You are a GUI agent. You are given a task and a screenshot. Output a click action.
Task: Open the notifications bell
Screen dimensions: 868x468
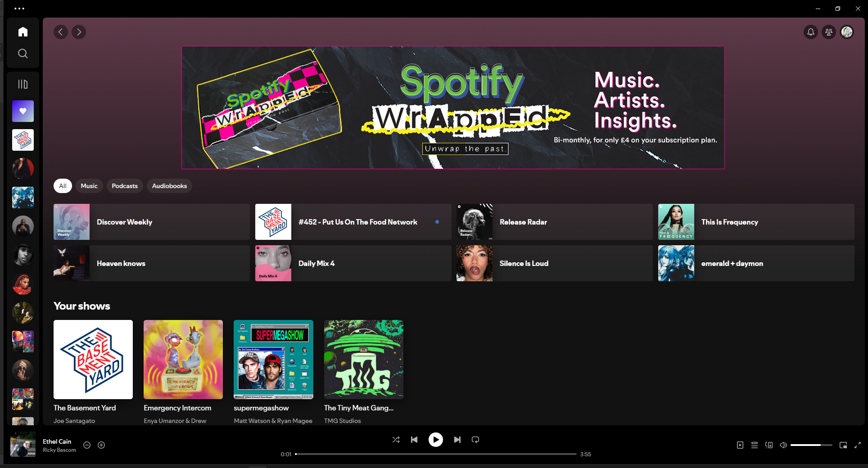tap(811, 32)
